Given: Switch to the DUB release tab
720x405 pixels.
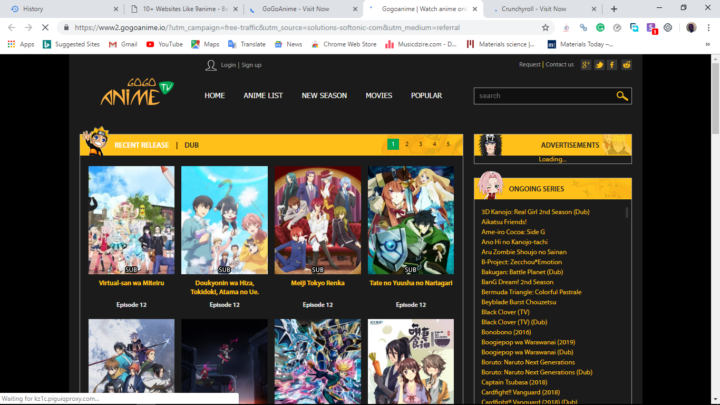Looking at the screenshot, I should click(191, 145).
